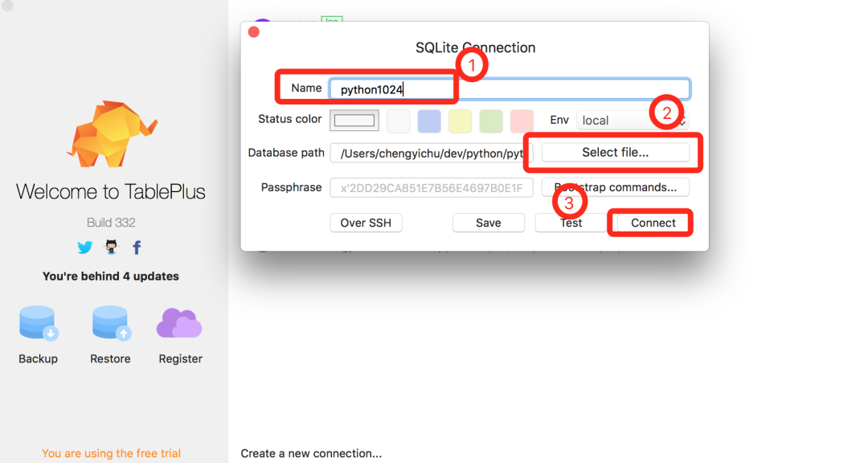Click the Restore database icon

coord(111,322)
